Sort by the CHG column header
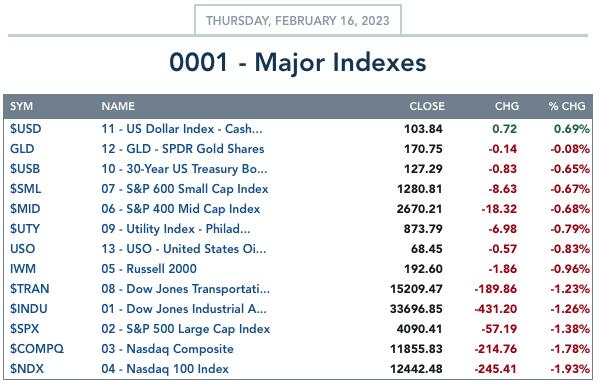 [x=507, y=106]
